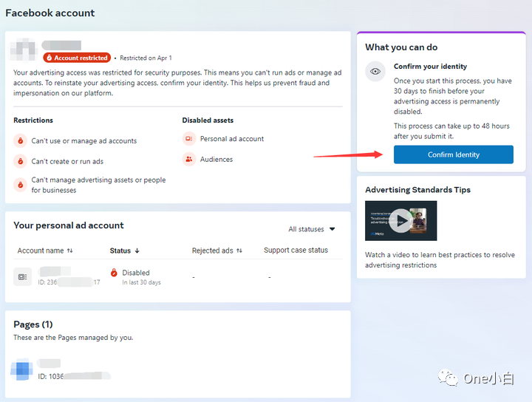Sort the table by Rejected ads
The height and width of the screenshot is (402, 532).
point(217,251)
